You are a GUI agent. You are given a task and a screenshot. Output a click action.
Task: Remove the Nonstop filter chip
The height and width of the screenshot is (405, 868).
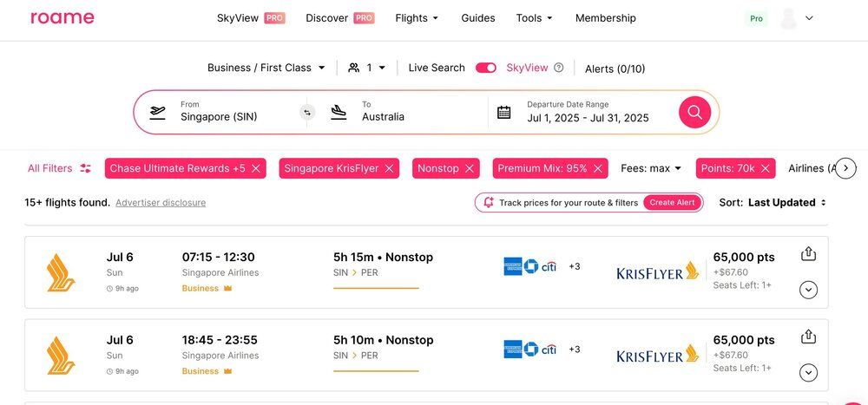[470, 168]
